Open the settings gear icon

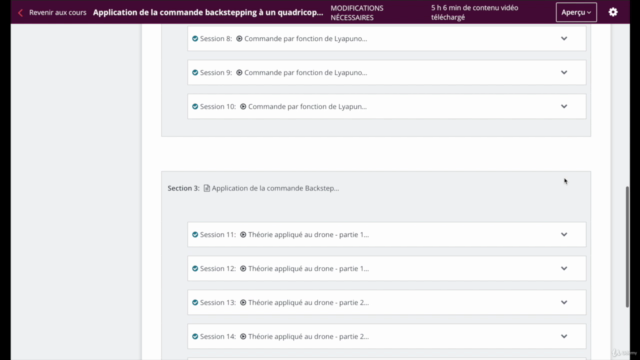pyautogui.click(x=613, y=12)
